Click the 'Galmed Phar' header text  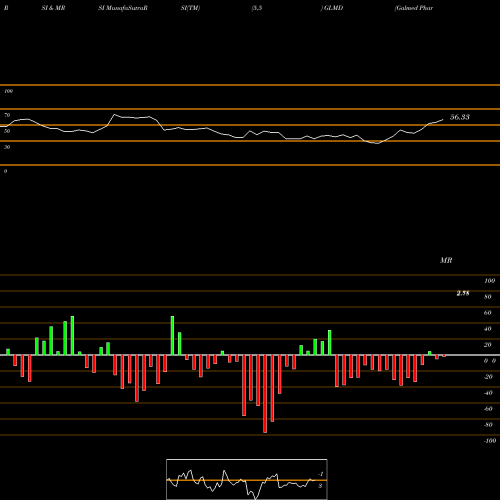point(414,8)
